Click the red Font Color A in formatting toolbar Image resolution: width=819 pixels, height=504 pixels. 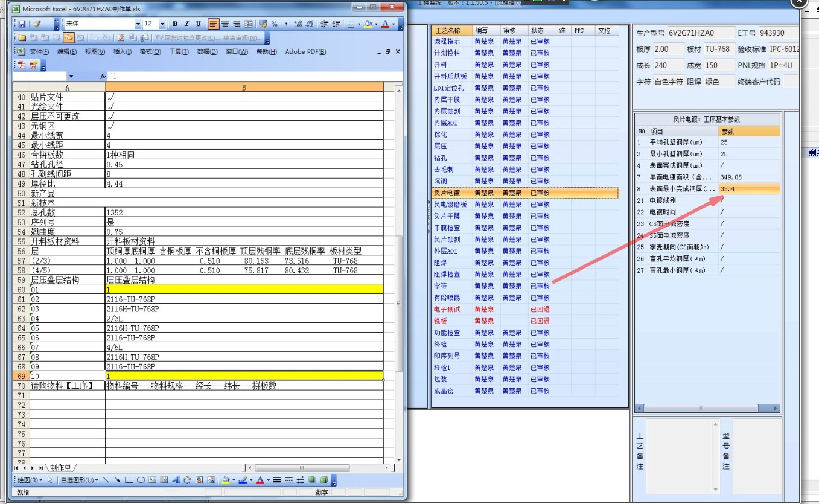point(384,24)
